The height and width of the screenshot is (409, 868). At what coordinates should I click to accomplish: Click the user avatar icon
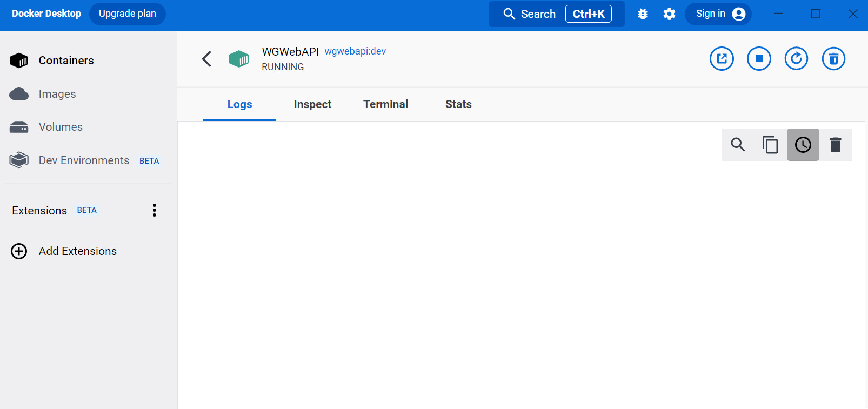pyautogui.click(x=739, y=14)
